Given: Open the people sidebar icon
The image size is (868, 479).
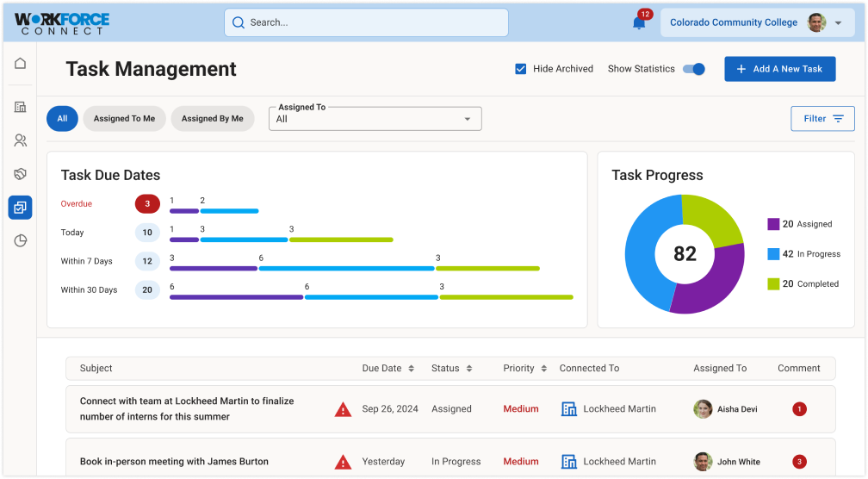Looking at the screenshot, I should coord(21,140).
